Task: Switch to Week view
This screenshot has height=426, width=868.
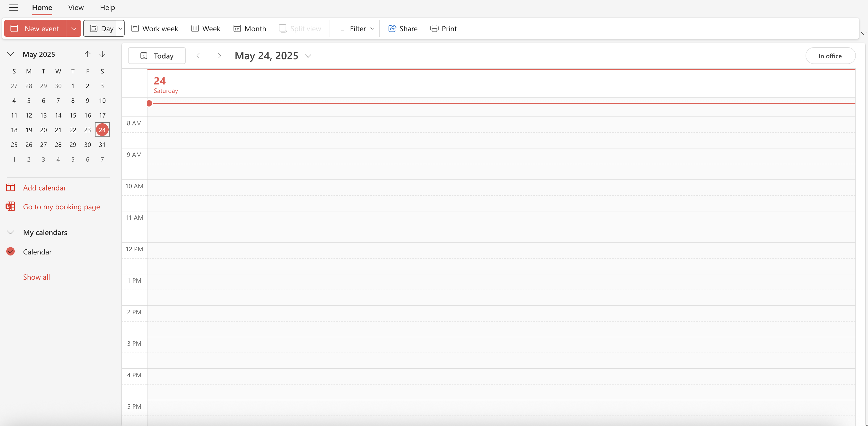Action: pos(205,28)
